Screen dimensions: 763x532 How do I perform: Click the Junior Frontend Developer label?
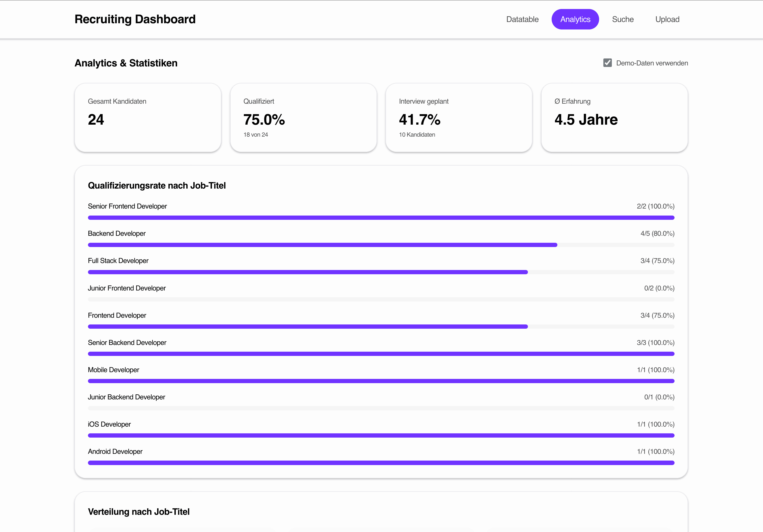pyautogui.click(x=127, y=288)
